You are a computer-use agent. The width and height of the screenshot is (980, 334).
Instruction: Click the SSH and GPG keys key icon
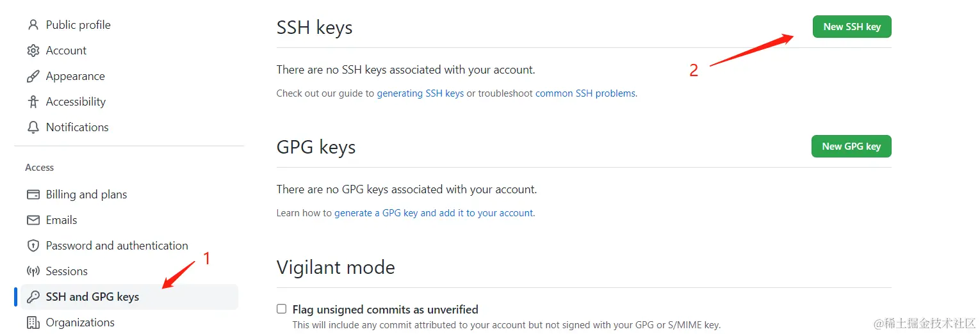click(x=33, y=297)
